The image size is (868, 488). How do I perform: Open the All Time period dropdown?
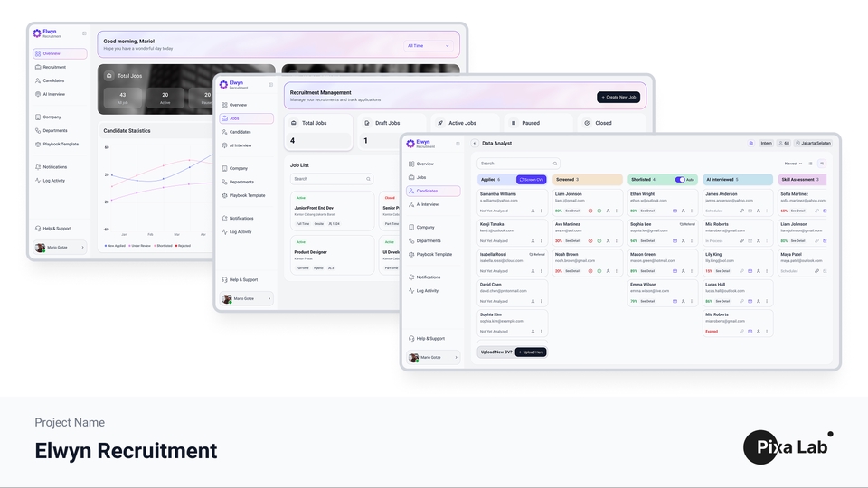(428, 45)
